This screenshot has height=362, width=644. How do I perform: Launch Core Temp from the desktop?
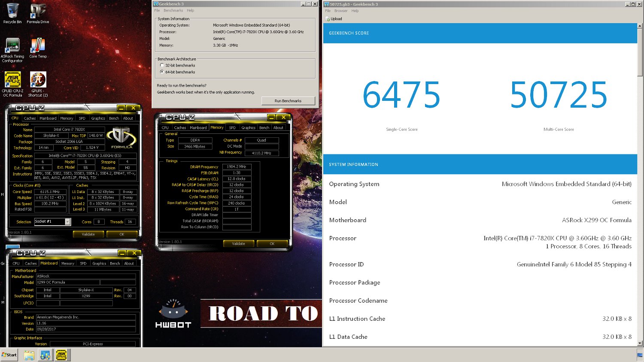pos(38,48)
